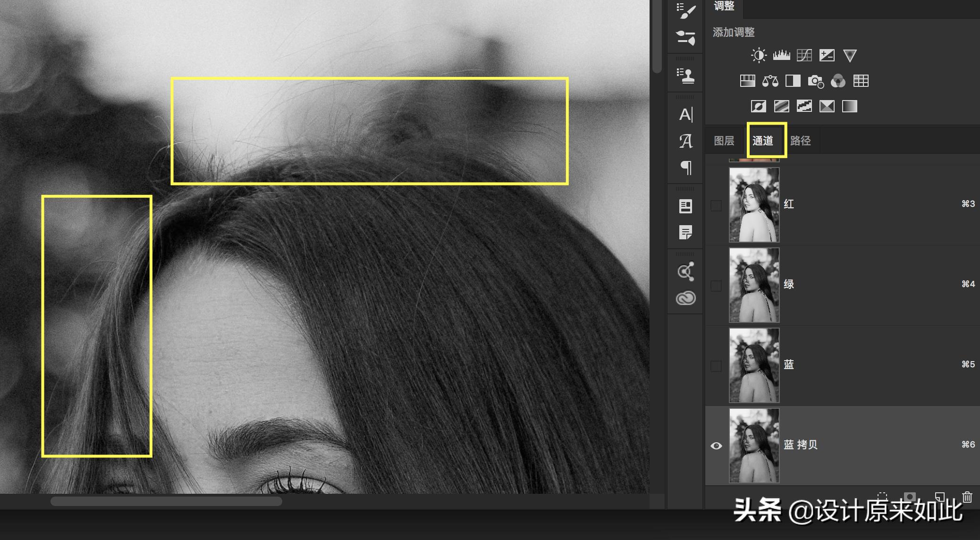Add a Channel Mixer adjustment
Viewport: 980px width, 540px height.
click(838, 81)
